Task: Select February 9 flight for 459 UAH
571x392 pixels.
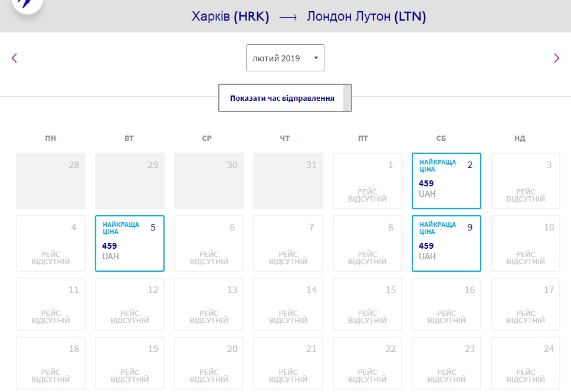Action: point(446,243)
